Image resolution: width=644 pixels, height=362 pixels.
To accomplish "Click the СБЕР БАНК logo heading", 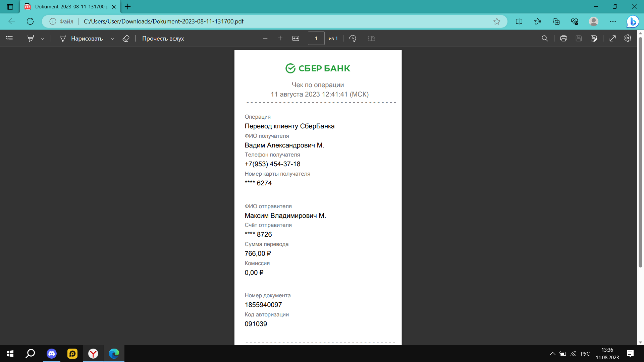I will 318,68.
